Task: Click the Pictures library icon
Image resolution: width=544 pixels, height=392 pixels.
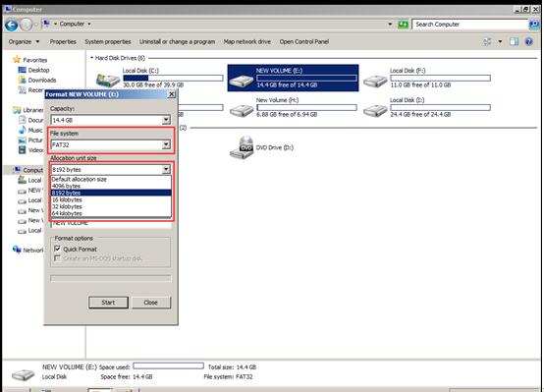Action: 22,140
